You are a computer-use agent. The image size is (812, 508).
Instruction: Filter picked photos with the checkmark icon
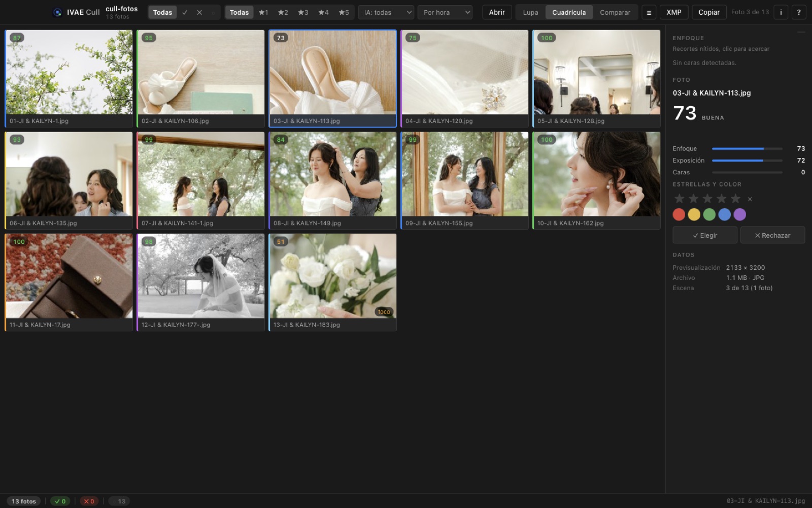(x=185, y=12)
